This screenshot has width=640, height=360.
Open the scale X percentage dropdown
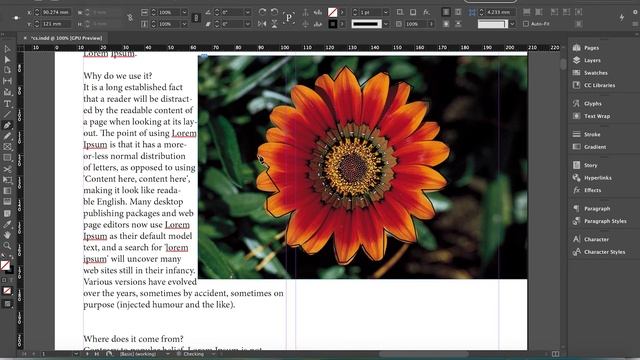tap(184, 13)
